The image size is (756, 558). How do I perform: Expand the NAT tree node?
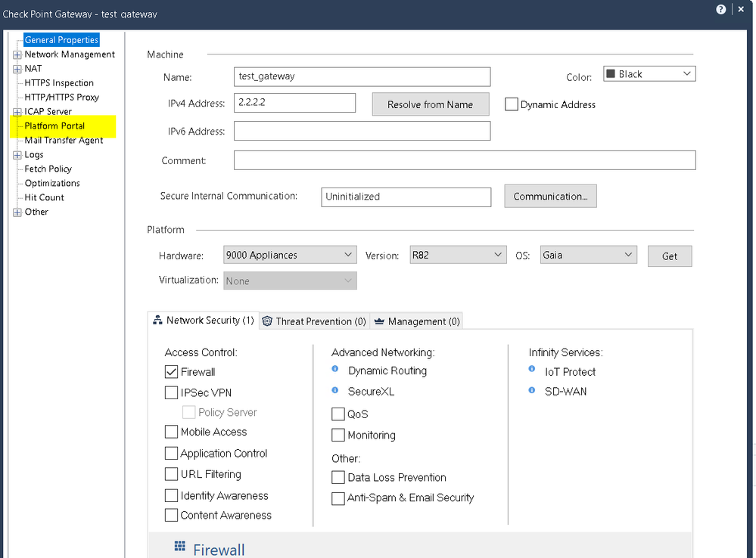[17, 69]
